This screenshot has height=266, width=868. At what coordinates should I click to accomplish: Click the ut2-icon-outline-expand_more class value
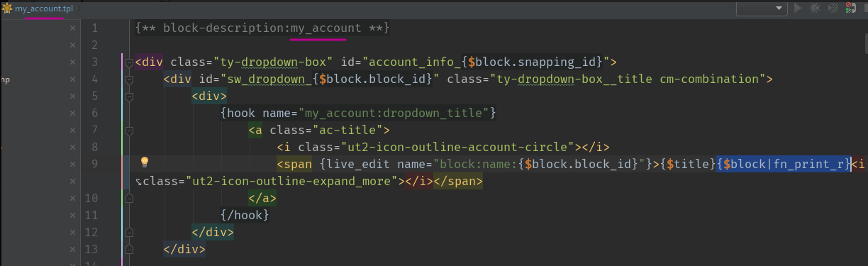tap(294, 182)
